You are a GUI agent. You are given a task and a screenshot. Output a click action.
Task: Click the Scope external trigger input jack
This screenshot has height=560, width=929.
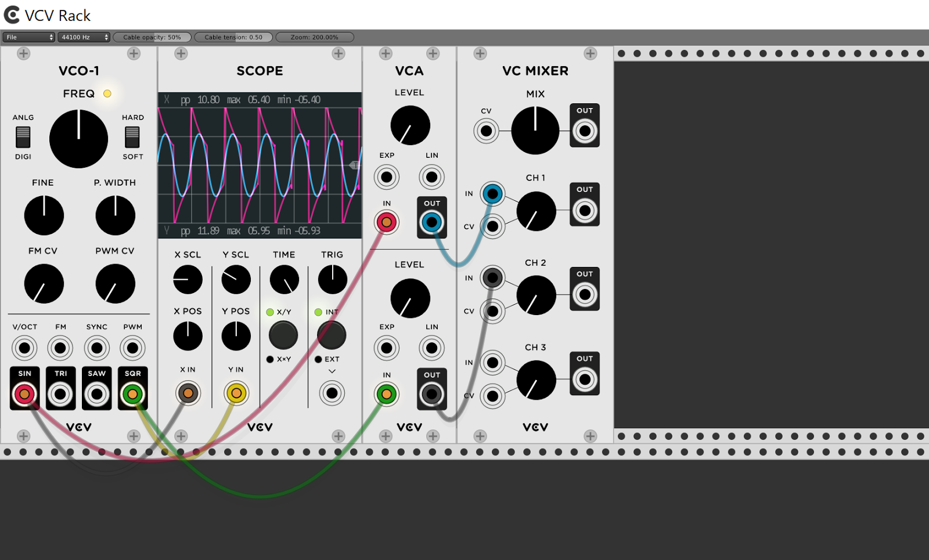[332, 393]
